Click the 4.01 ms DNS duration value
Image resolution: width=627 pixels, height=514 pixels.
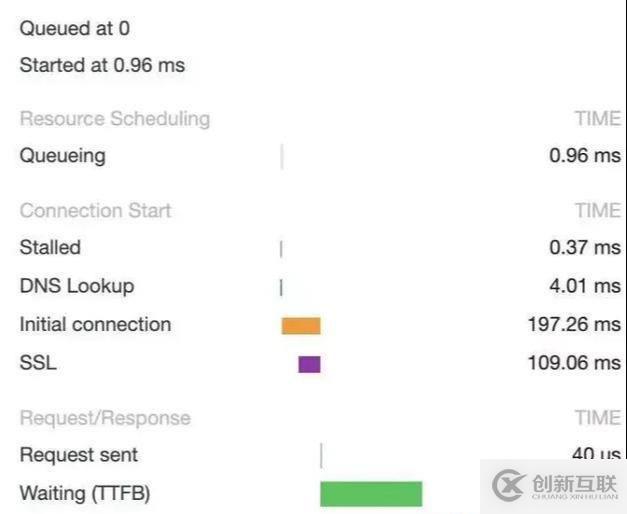584,286
